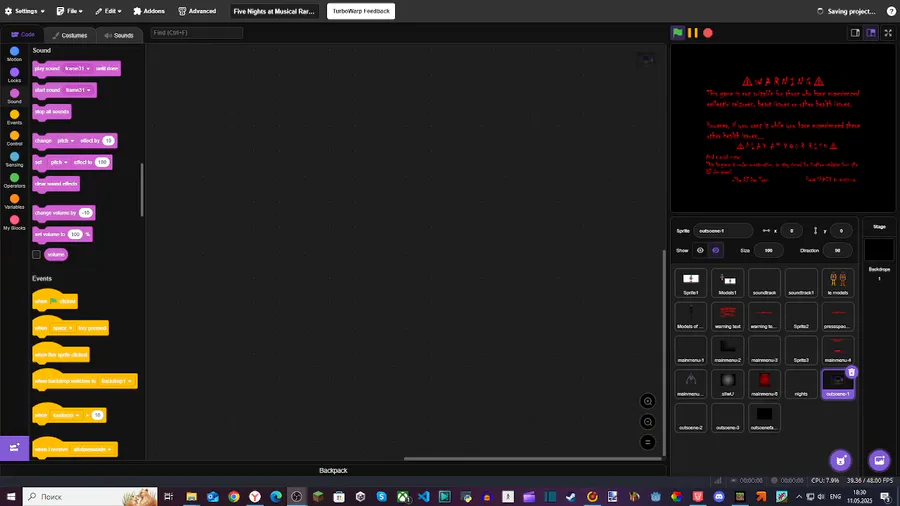Select the Control block category

click(x=14, y=138)
